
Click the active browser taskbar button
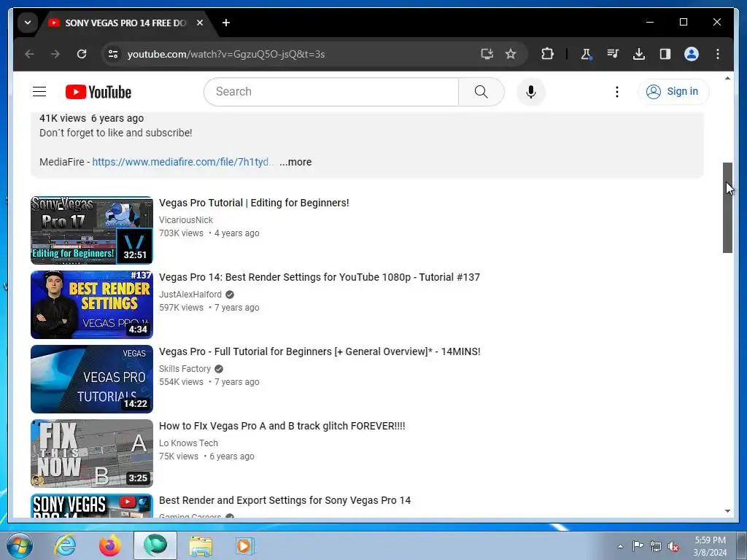click(155, 545)
